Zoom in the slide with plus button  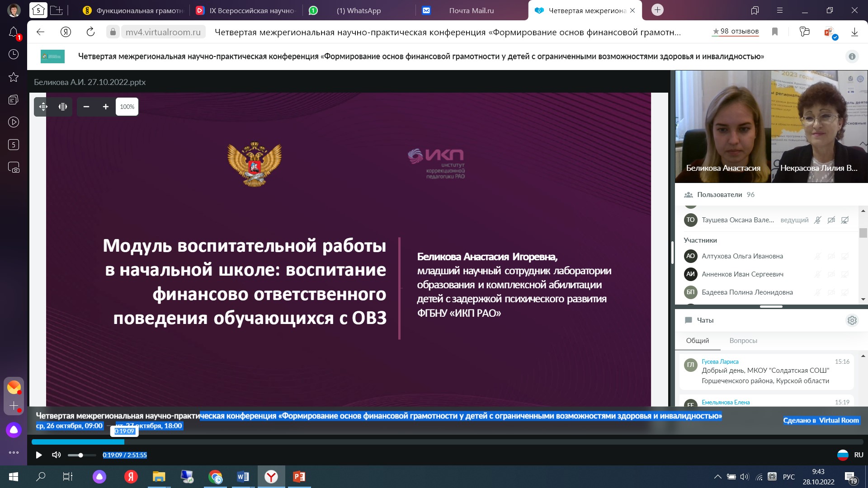(106, 107)
